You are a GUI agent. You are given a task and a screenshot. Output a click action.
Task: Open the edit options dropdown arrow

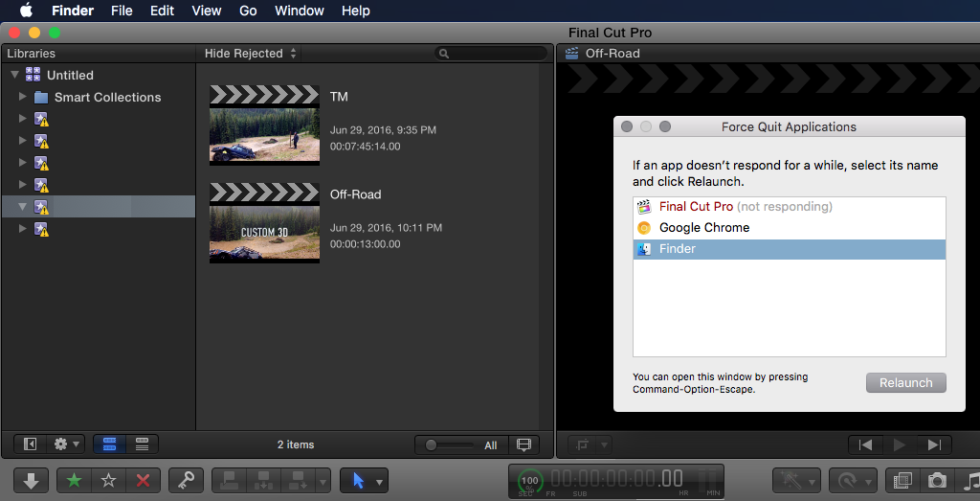(x=323, y=481)
